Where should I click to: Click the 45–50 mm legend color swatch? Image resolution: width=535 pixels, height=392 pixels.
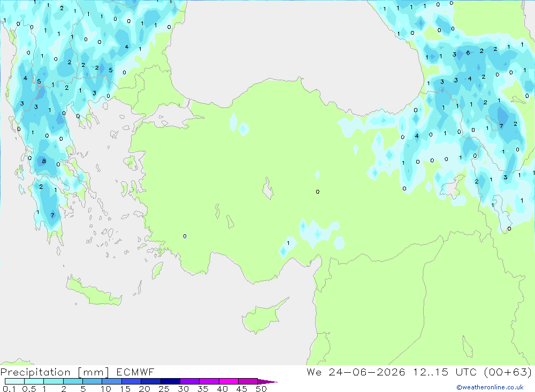tap(248, 381)
